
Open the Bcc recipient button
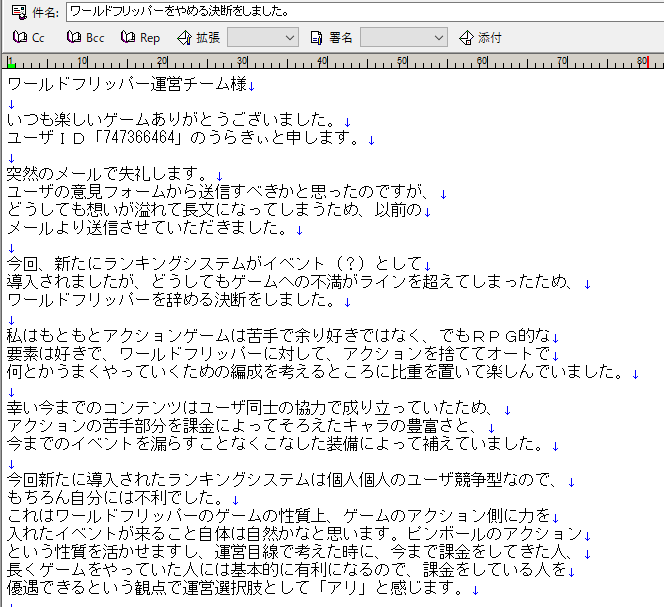point(86,38)
